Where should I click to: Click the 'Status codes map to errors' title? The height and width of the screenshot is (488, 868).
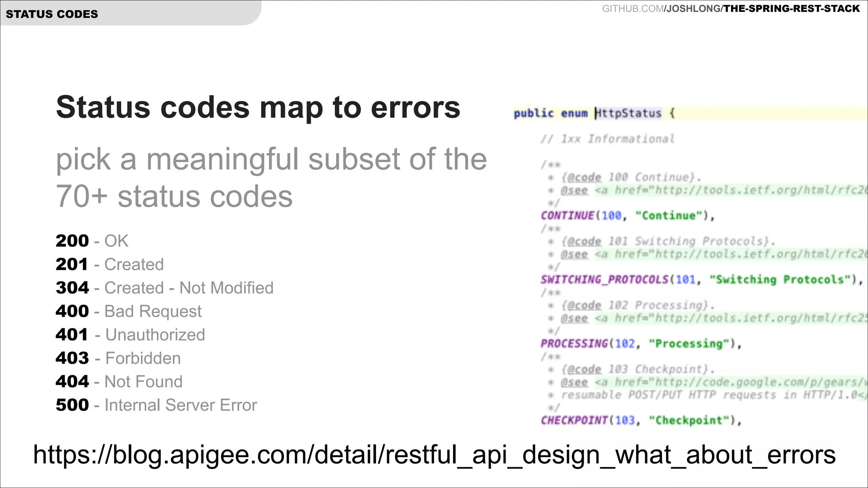click(x=258, y=107)
